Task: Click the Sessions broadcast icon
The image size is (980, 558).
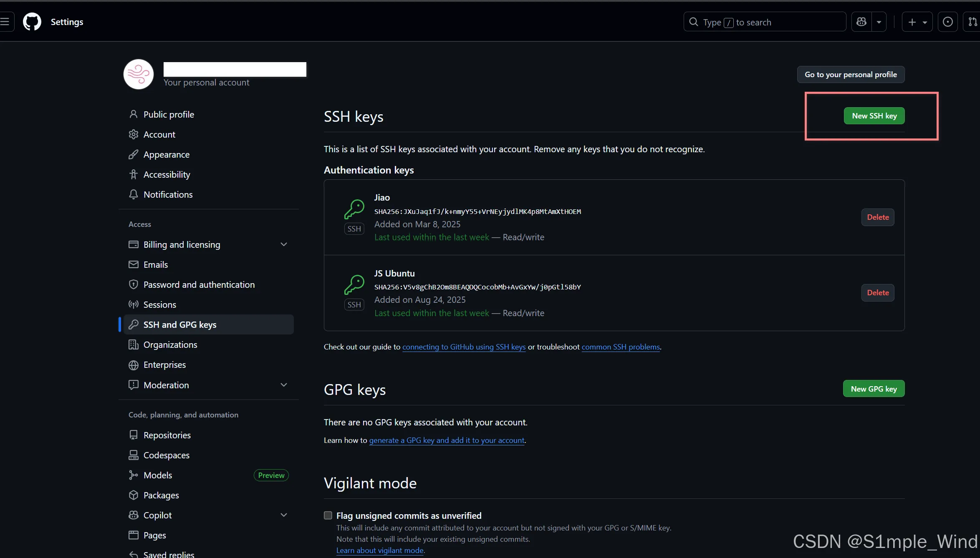Action: click(x=134, y=304)
